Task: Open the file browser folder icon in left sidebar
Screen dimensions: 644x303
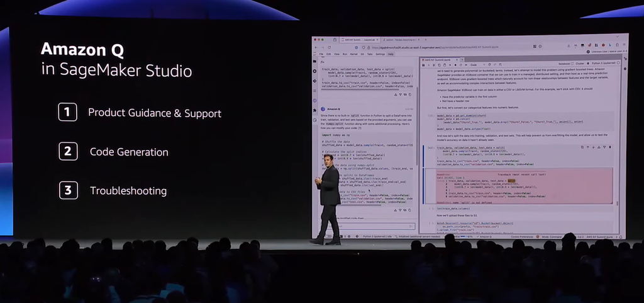Action: (314, 61)
